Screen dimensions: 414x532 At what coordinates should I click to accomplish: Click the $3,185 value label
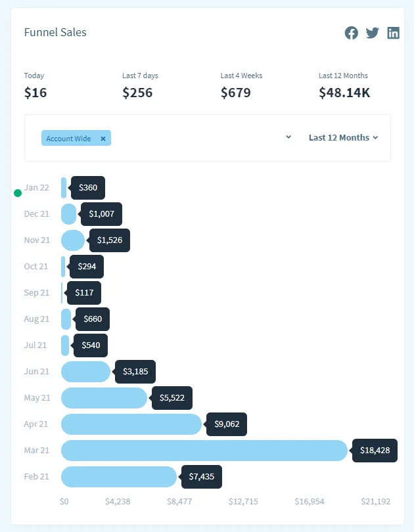(136, 372)
